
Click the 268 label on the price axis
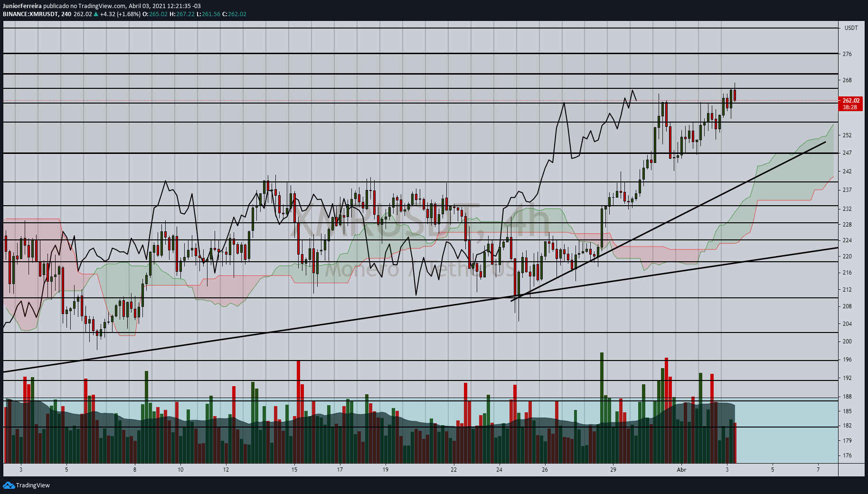[x=847, y=80]
